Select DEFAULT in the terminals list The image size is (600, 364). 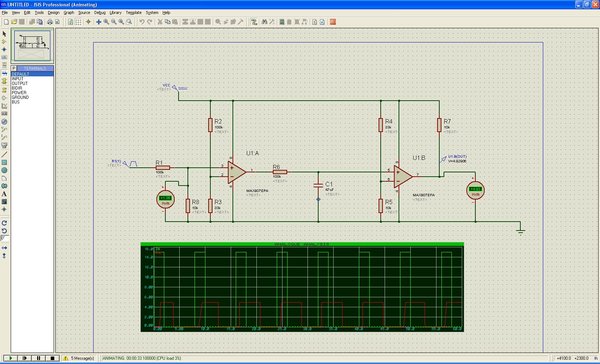point(32,74)
